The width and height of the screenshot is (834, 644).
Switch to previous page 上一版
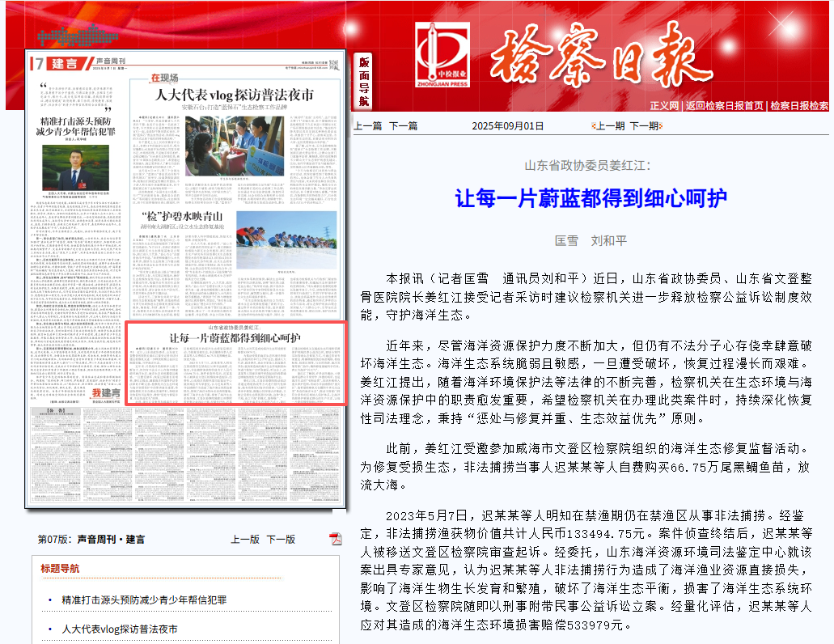pyautogui.click(x=245, y=539)
